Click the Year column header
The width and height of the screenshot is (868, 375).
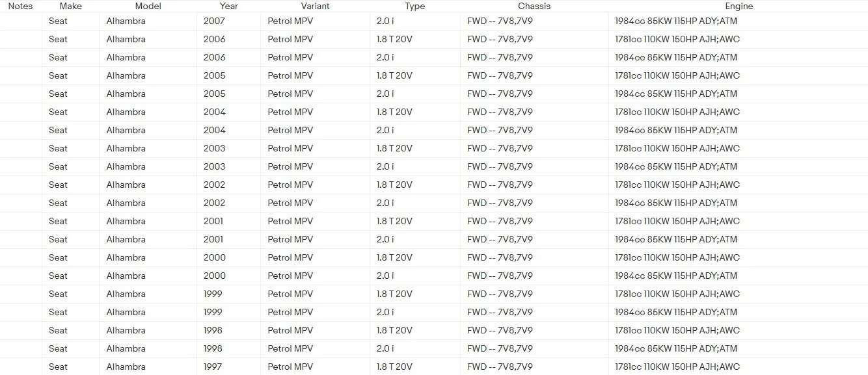(x=229, y=6)
